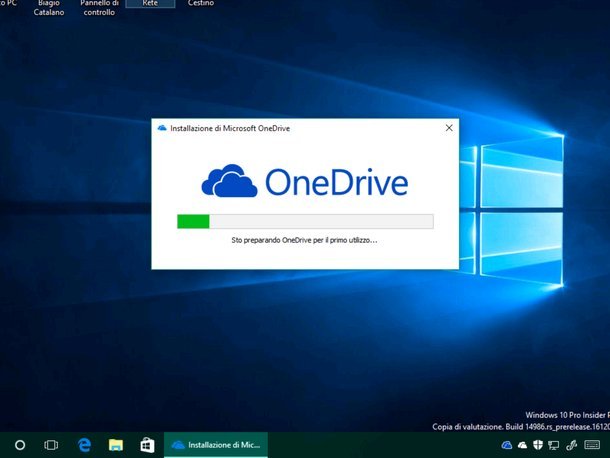Show the touch keyboard from tray

592,445
